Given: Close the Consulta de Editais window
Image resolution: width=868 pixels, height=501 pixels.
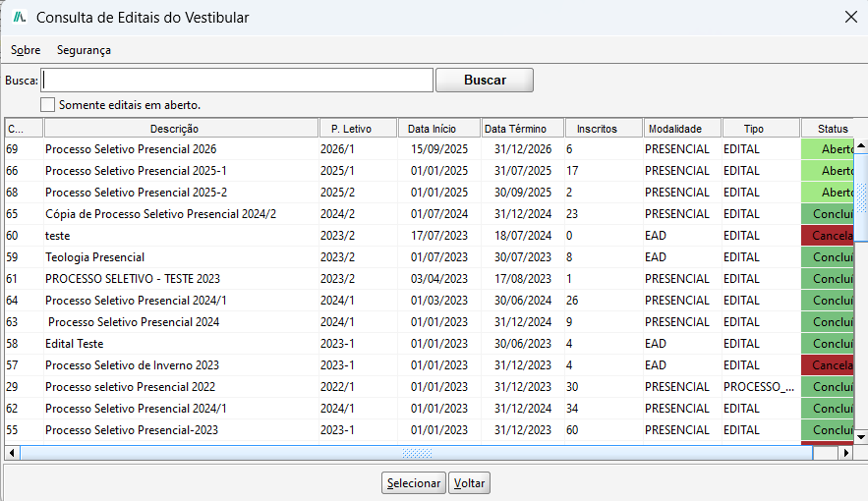Looking at the screenshot, I should [851, 17].
